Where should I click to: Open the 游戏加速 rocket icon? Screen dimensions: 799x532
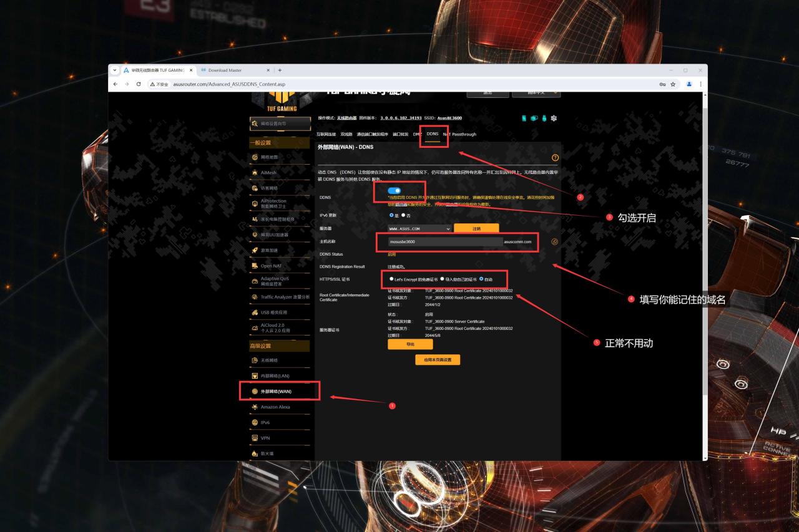255,250
